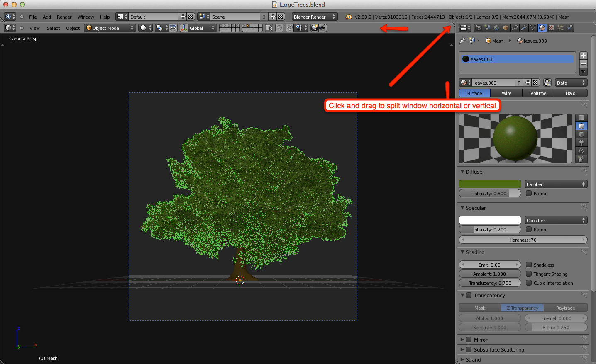Select Raytrace transparency button

pos(565,308)
